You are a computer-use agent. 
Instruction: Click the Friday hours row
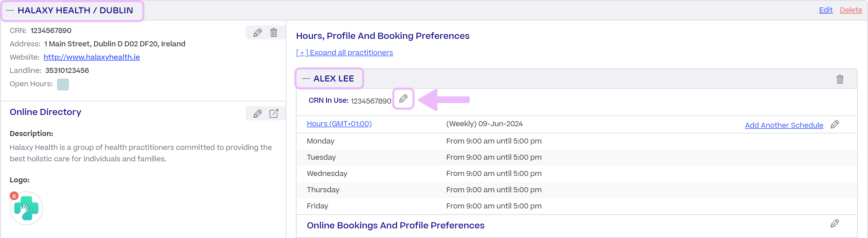(577, 206)
